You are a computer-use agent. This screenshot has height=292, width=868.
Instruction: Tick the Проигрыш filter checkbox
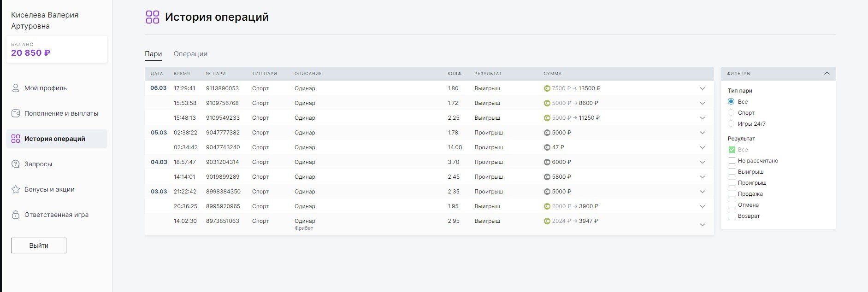click(x=732, y=183)
